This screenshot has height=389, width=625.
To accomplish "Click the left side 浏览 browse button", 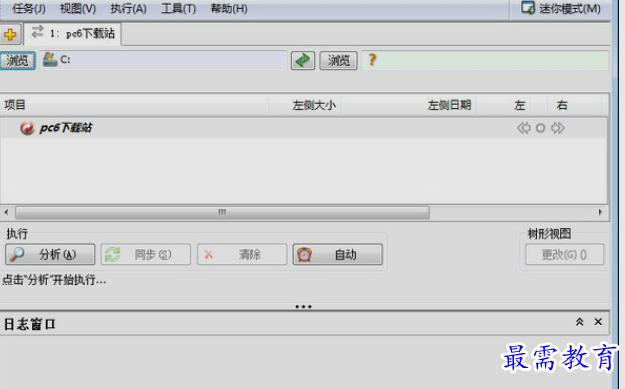I will (x=18, y=60).
